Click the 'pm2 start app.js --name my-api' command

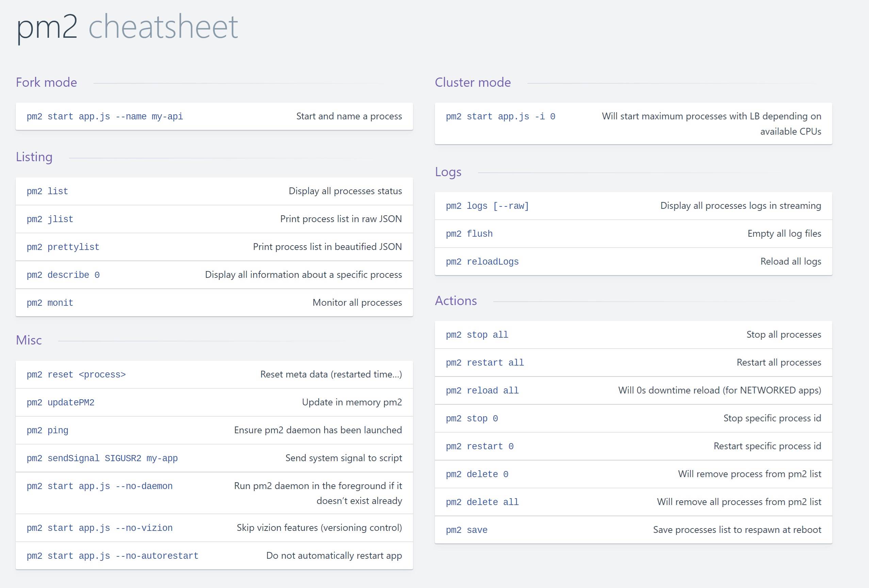[x=105, y=117]
